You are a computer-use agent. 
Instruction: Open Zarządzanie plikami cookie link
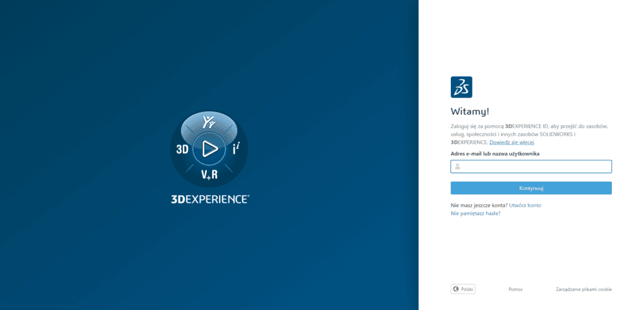tap(584, 289)
